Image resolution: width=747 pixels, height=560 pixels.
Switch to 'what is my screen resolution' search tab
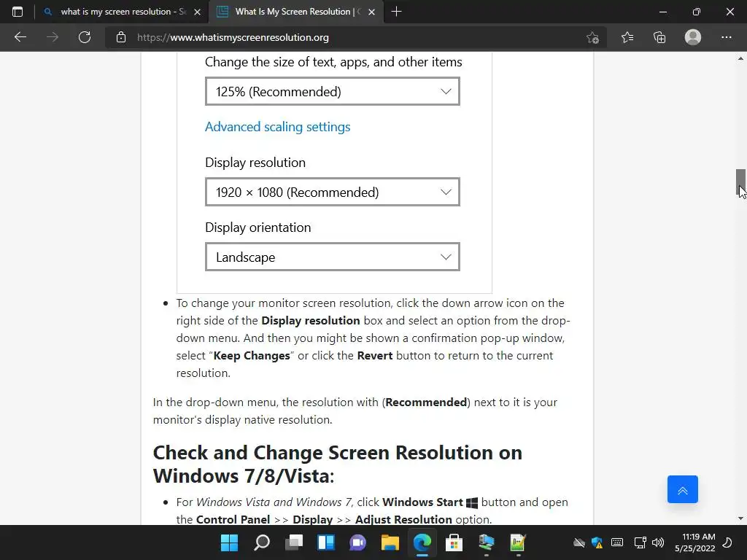[x=123, y=12]
